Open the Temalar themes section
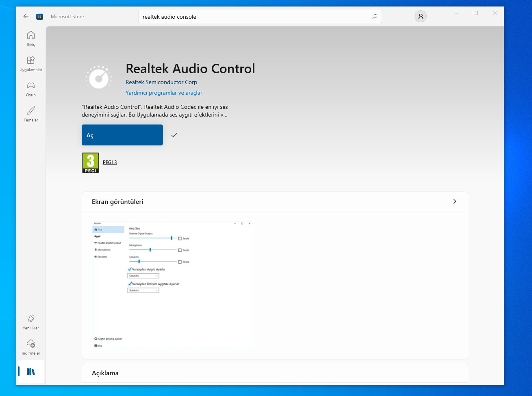532x396 pixels. click(x=31, y=114)
